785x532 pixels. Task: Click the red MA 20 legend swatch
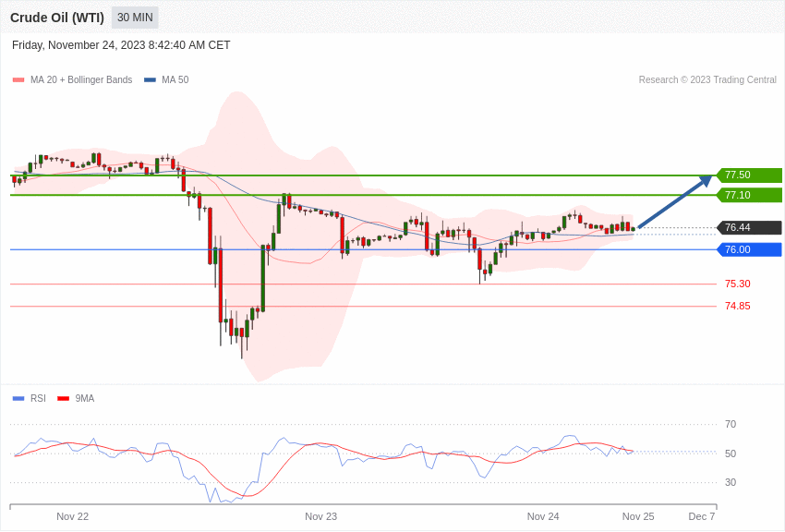coord(18,80)
